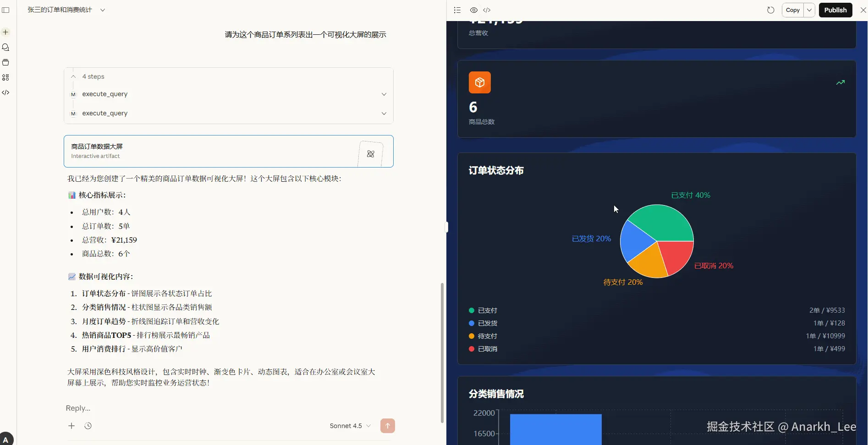Open the chat title dropdown chevron

point(103,10)
